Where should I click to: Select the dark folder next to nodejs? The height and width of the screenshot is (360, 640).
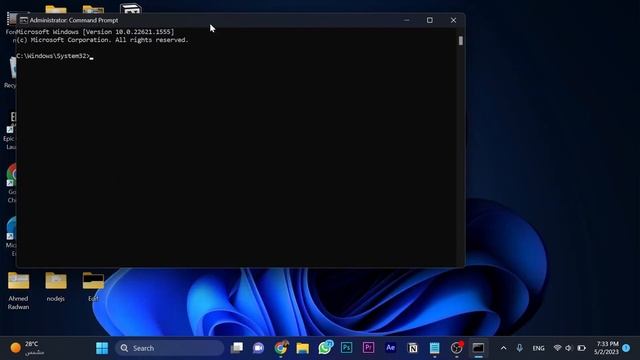tap(93, 287)
